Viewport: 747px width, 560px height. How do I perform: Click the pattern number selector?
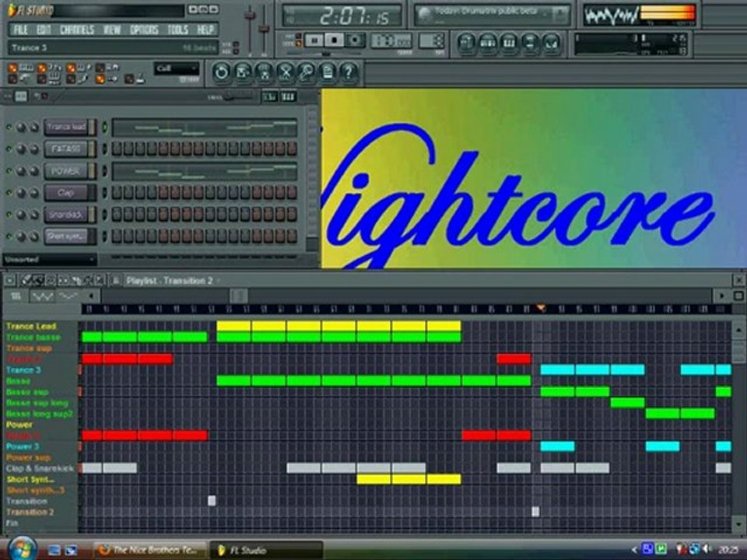432,40
